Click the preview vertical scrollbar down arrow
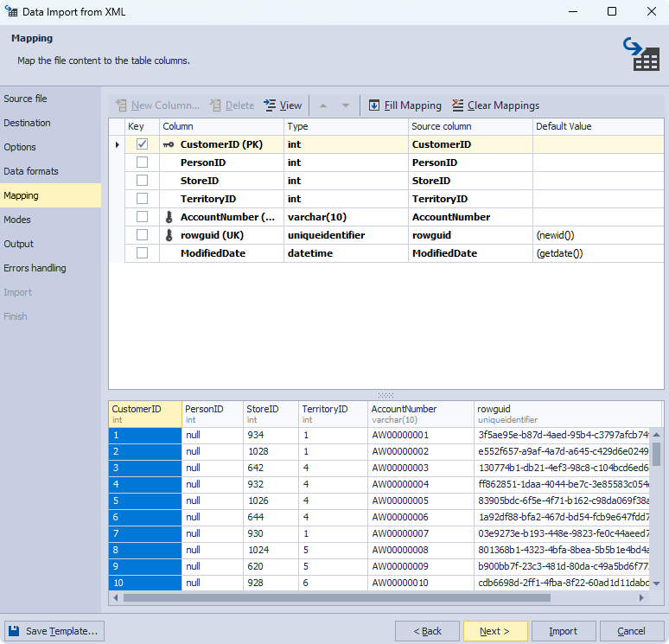Image resolution: width=669 pixels, height=644 pixels. click(657, 583)
